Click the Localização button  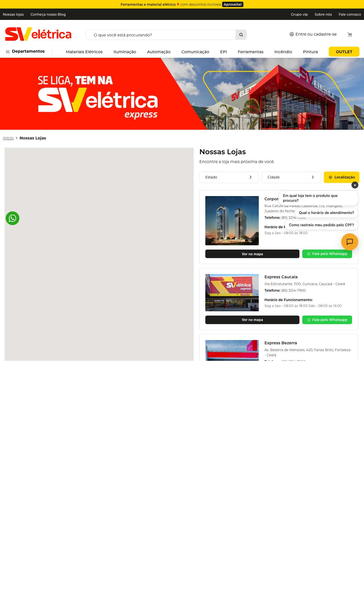pyautogui.click(x=342, y=177)
